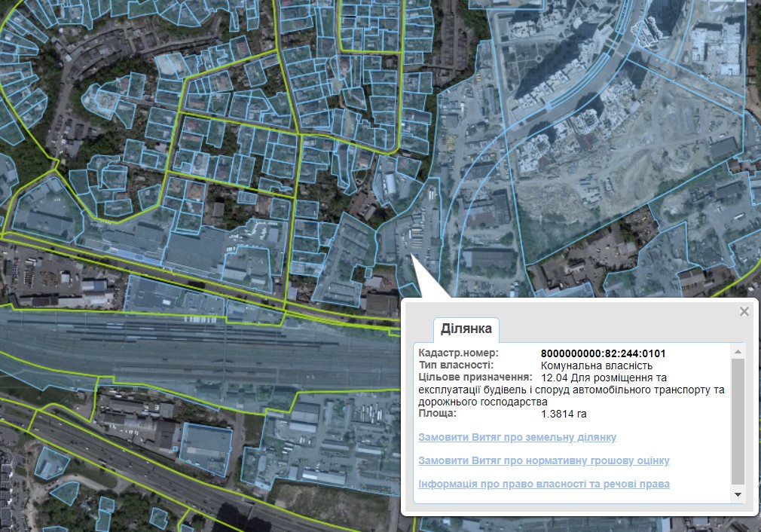Open Замовити Витяг про земельну ділянку link
This screenshot has width=761, height=532.
coord(517,437)
